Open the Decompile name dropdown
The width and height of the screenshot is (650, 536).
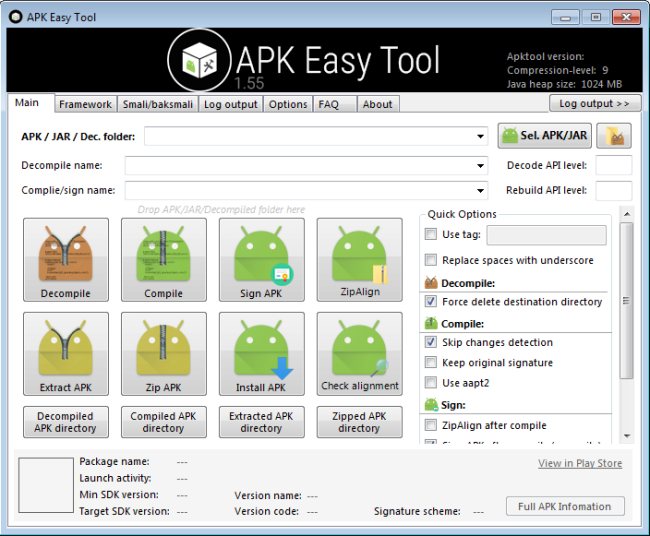[x=480, y=166]
